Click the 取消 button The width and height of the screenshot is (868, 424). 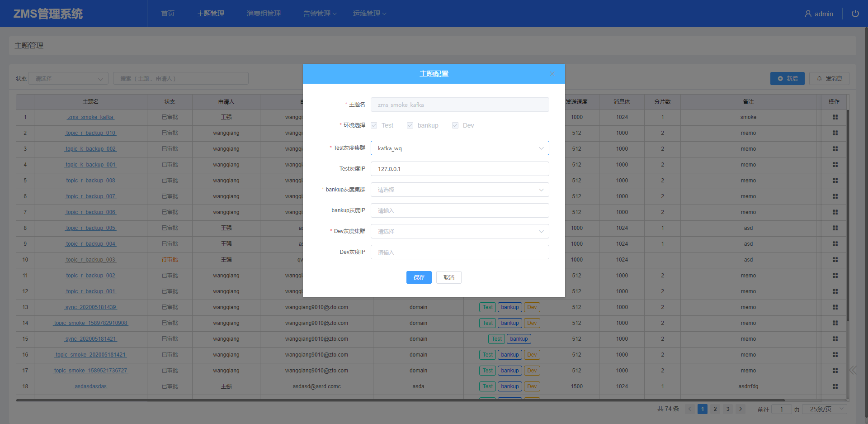click(449, 277)
